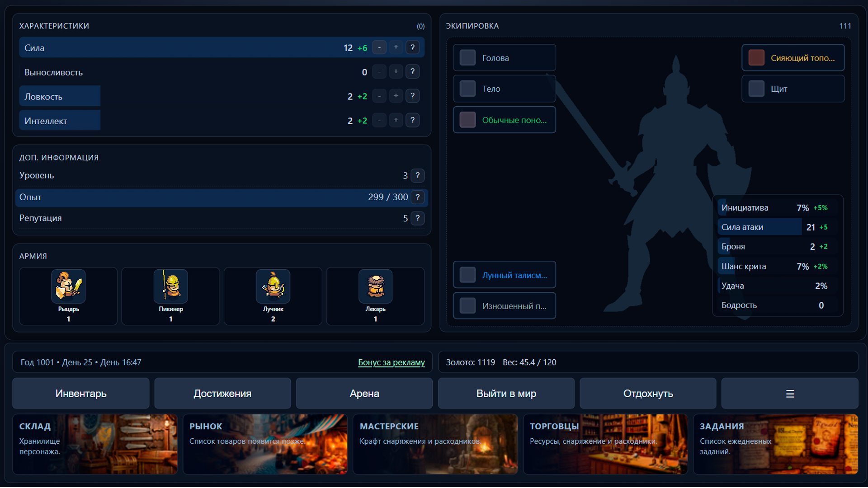
Task: Select the Лекарь unit icon
Action: (x=375, y=286)
